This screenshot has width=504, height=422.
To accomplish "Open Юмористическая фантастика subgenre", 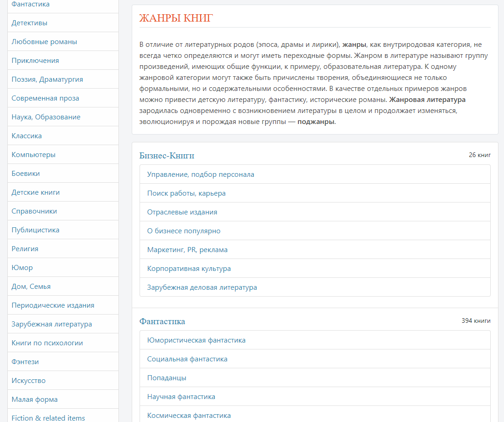I will (x=196, y=340).
